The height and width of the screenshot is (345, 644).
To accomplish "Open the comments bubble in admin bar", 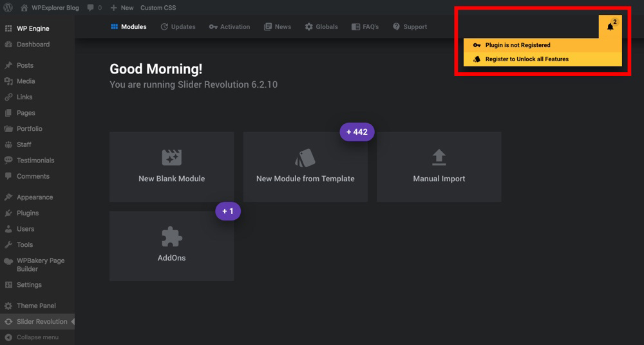I will pos(90,8).
